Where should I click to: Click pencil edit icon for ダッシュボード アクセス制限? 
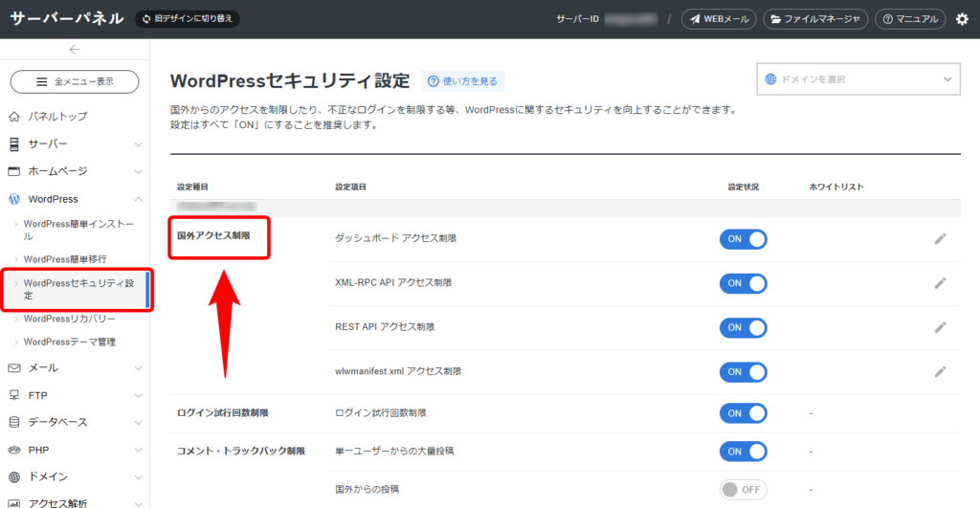pos(940,239)
